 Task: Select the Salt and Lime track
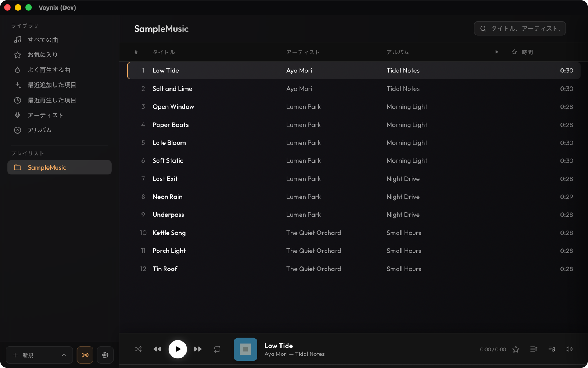point(354,89)
